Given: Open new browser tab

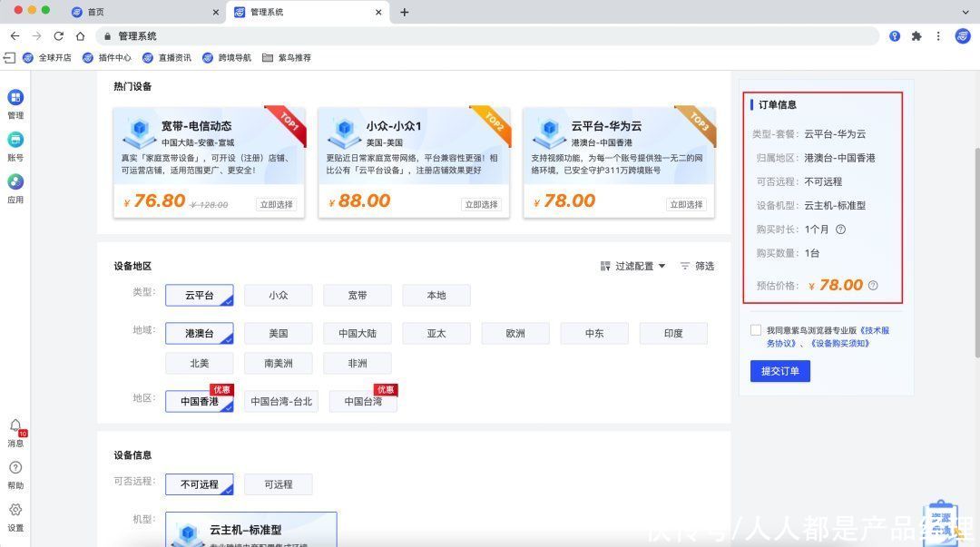Looking at the screenshot, I should [405, 12].
